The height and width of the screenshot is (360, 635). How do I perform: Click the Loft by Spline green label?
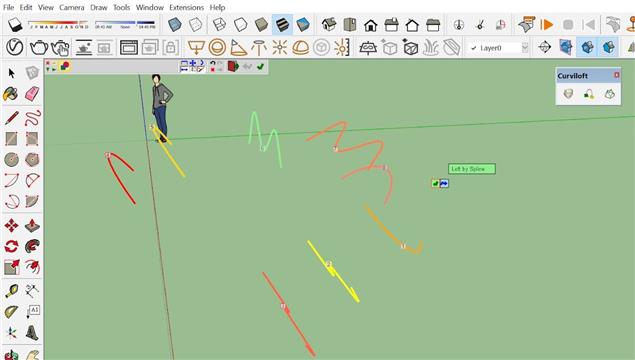coord(472,169)
